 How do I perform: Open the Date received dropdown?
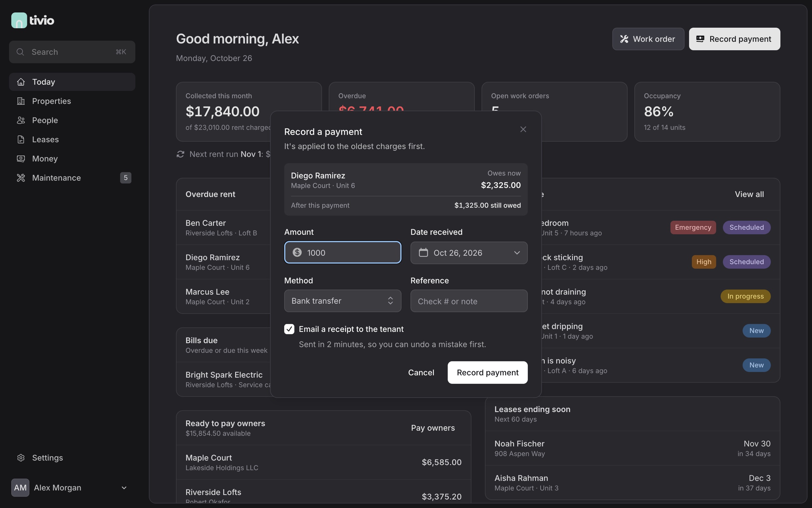pyautogui.click(x=469, y=253)
